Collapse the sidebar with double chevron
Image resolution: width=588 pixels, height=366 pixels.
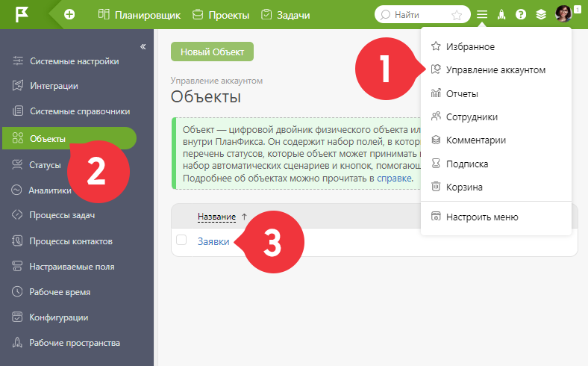point(143,46)
